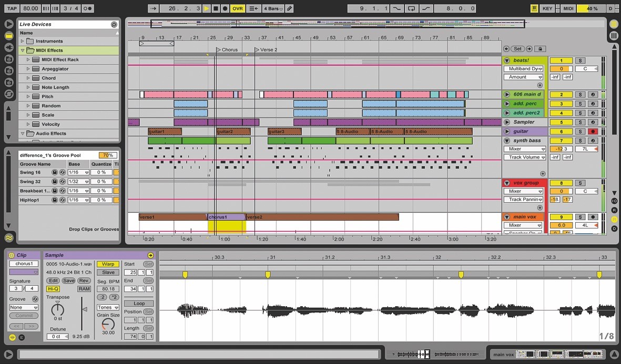
Task: Expand the Instruments folder
Action: (22, 41)
